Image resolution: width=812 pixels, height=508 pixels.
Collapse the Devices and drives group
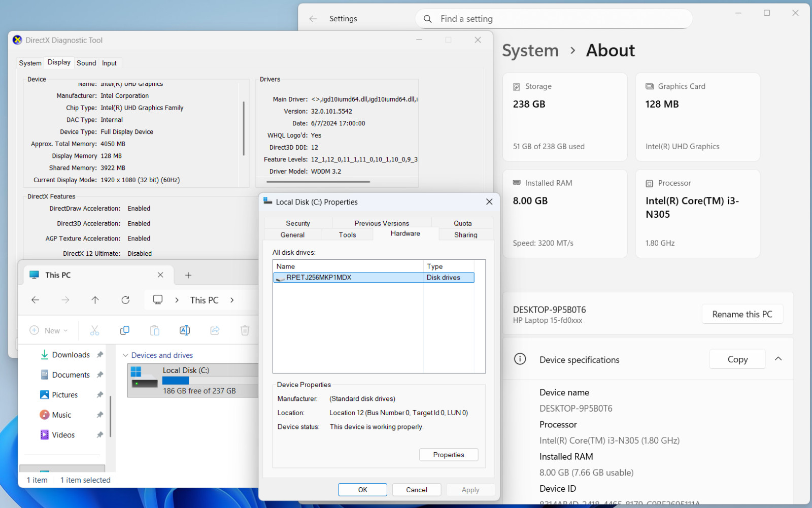125,355
